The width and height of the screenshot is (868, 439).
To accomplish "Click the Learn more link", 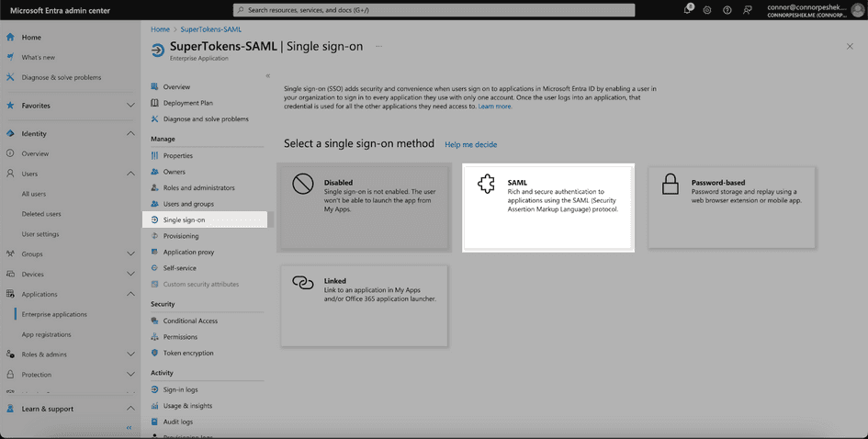I will [495, 107].
